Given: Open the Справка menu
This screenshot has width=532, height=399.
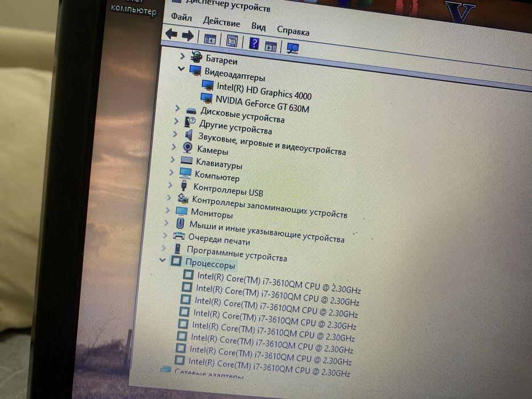Looking at the screenshot, I should (x=293, y=31).
